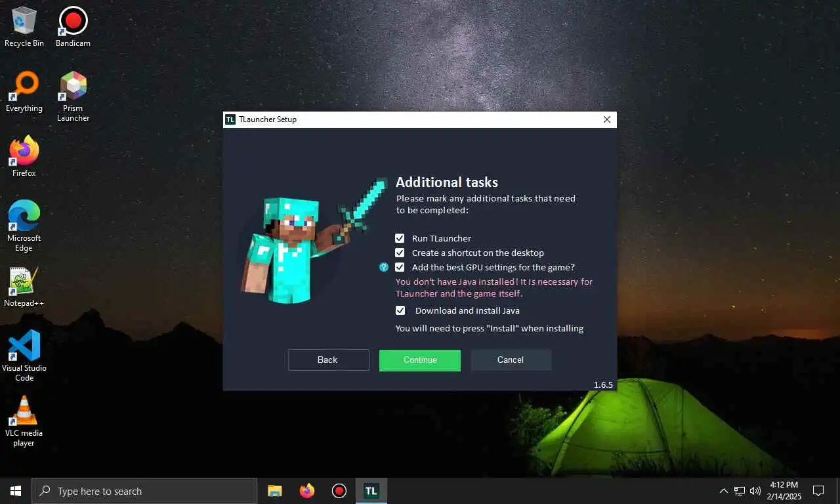
Task: Open File Explorer from the taskbar
Action: click(274, 491)
